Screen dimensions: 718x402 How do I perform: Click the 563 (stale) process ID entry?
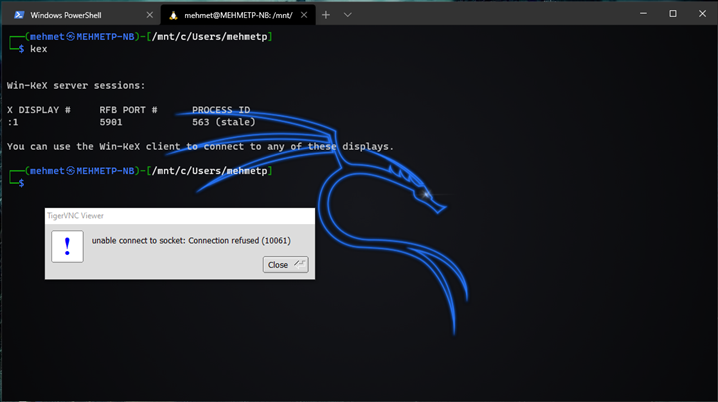223,122
